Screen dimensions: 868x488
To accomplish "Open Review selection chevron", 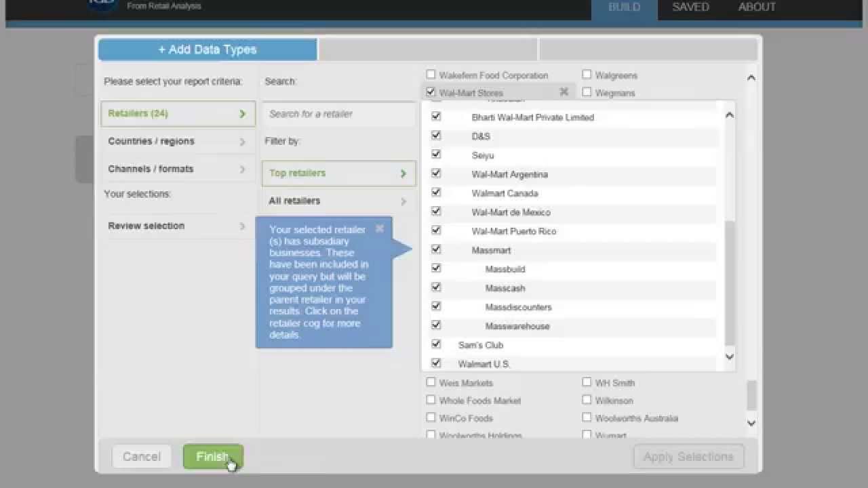I will pos(242,226).
